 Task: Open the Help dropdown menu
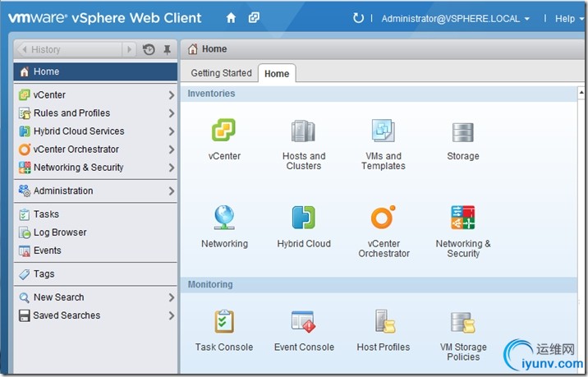pos(569,18)
